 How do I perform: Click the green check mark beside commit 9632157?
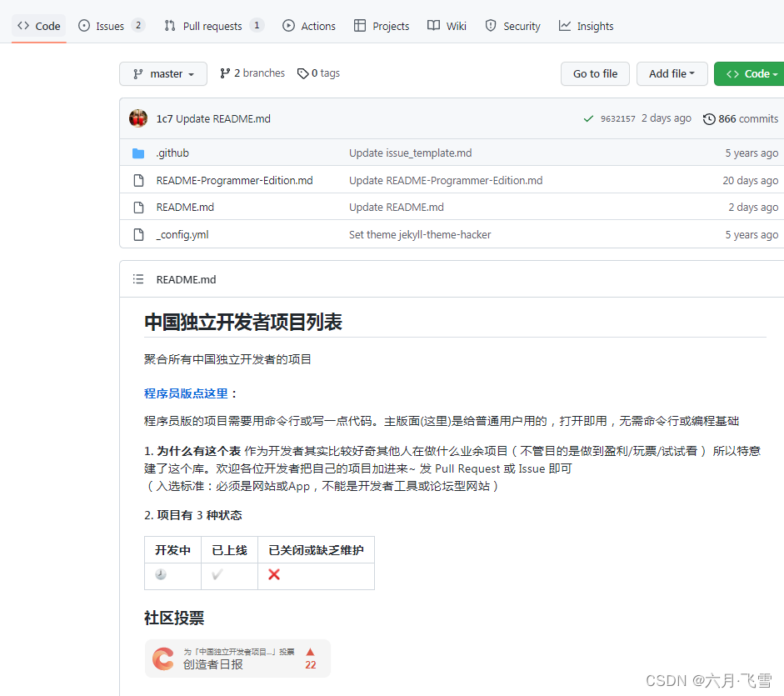point(589,118)
